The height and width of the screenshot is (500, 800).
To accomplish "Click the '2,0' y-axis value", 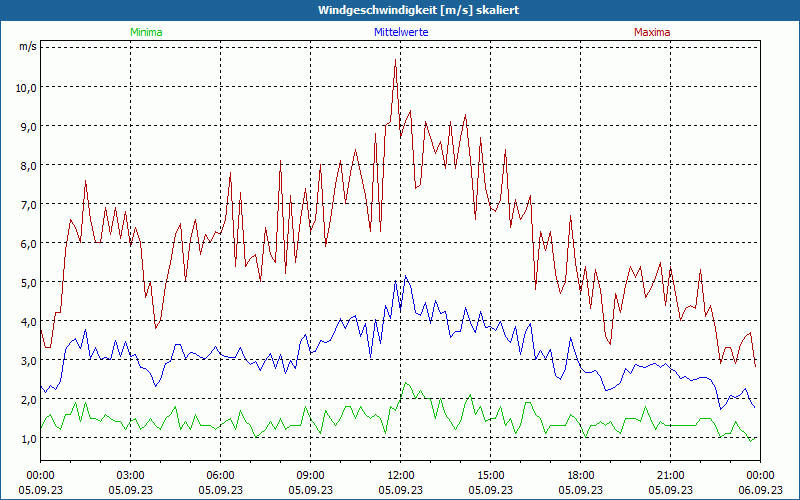I will pos(29,399).
